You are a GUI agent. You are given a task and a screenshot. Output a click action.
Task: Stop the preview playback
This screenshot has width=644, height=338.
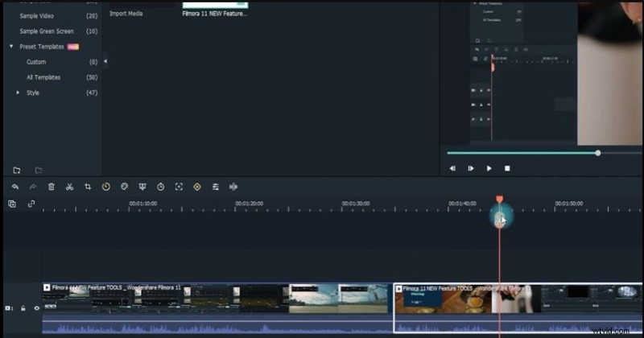[x=507, y=168]
